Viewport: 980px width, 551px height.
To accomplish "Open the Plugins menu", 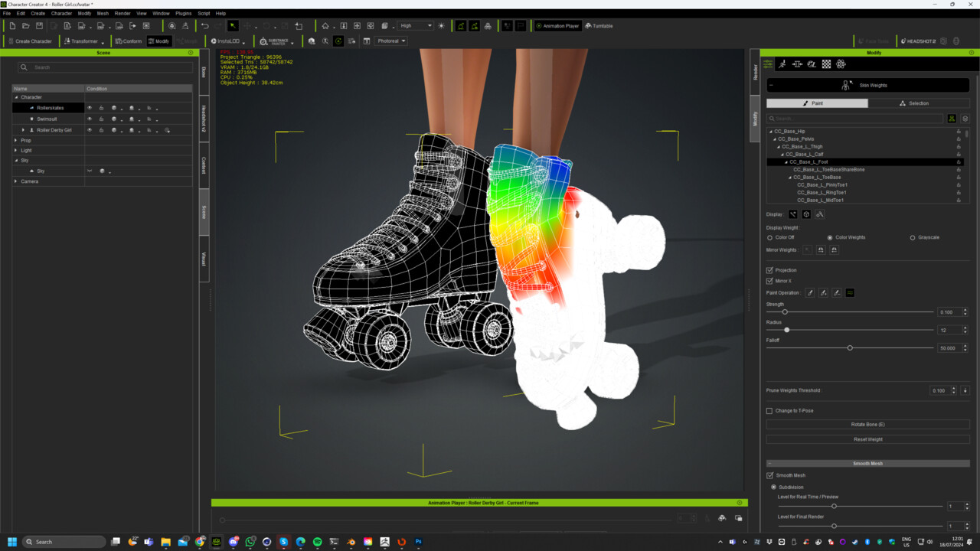I will [x=183, y=13].
